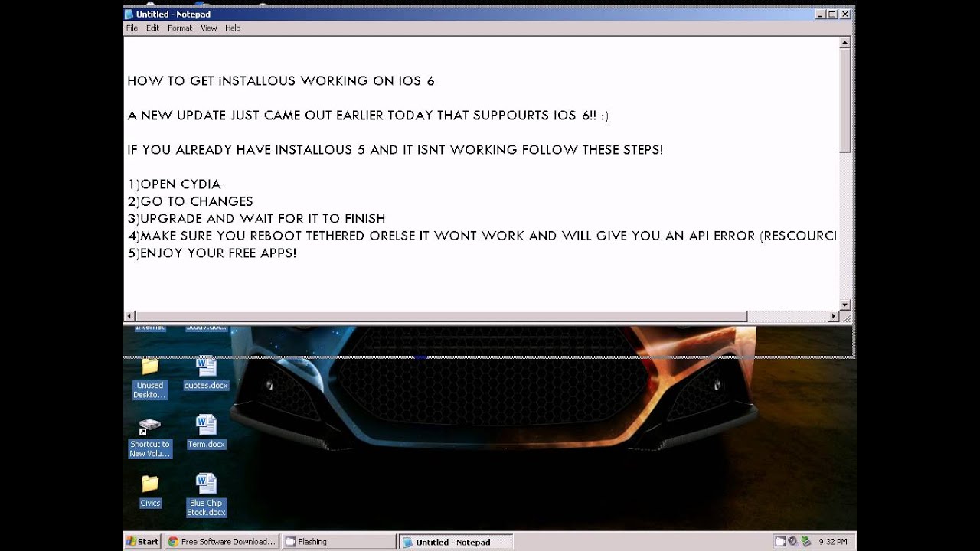Maximize the Notepad window
980x551 pixels.
pos(832,14)
